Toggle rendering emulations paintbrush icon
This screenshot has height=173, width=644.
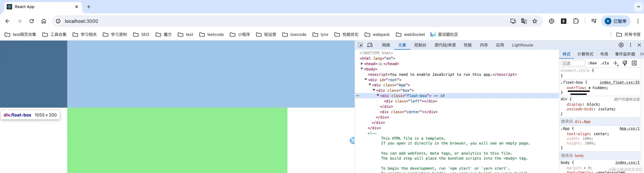tap(625, 63)
